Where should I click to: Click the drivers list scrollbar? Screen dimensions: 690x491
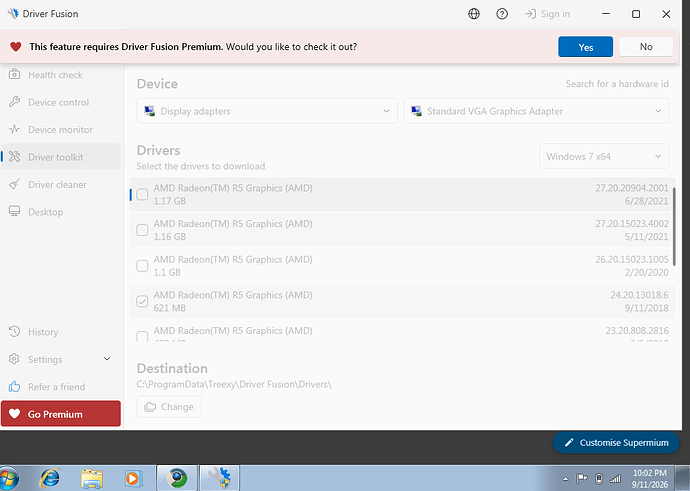[x=674, y=227]
